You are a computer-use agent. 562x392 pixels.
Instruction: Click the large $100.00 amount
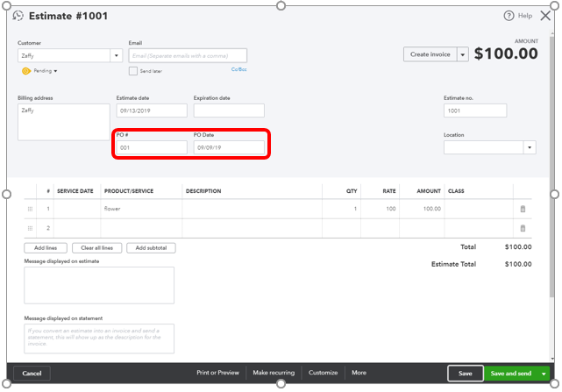[x=506, y=53]
